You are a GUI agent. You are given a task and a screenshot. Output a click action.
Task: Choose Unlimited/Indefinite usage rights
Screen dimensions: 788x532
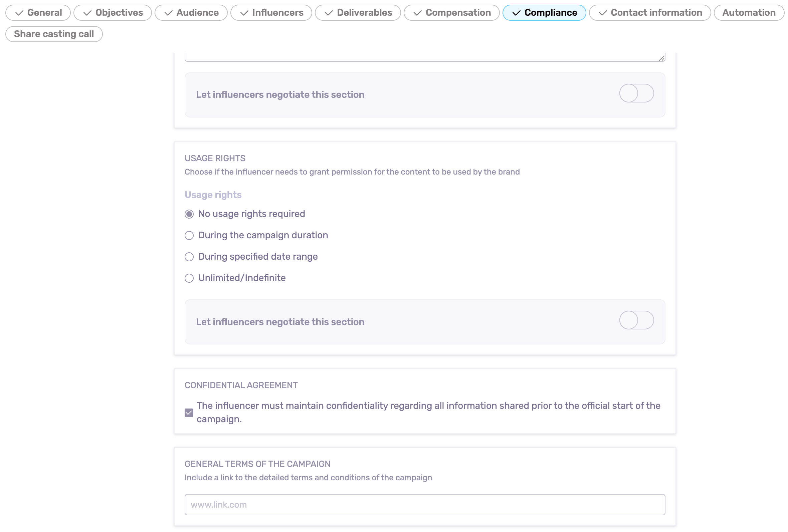189,278
